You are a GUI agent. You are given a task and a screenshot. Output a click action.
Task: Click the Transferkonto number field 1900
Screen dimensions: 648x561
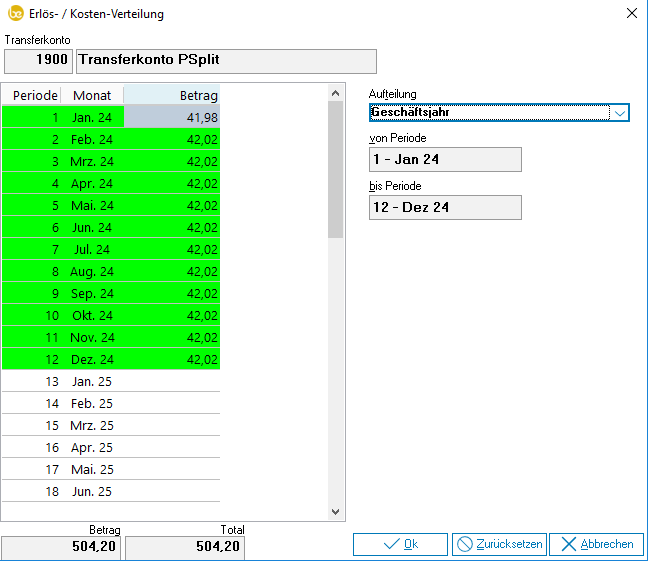(x=39, y=61)
